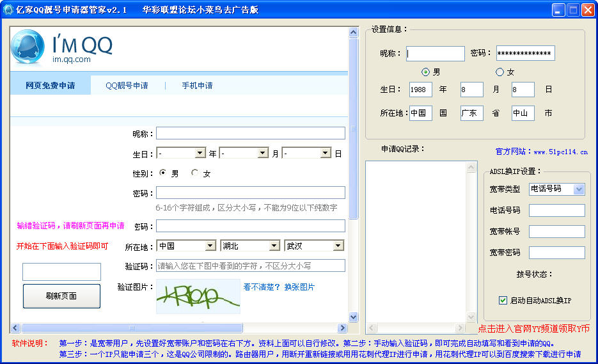Image resolution: width=598 pixels, height=364 pixels.
Task: Click the web form 昵称 input field
Action: 251,133
